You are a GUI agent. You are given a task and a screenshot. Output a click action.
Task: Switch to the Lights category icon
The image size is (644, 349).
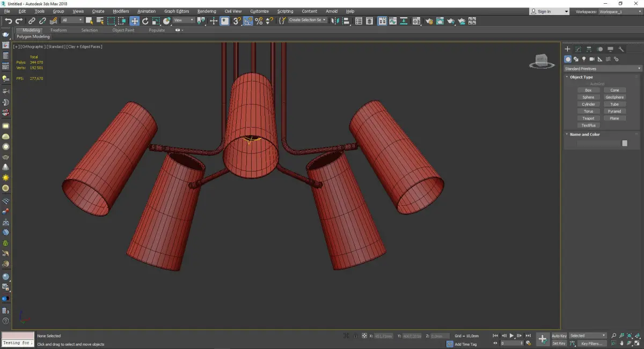click(584, 59)
